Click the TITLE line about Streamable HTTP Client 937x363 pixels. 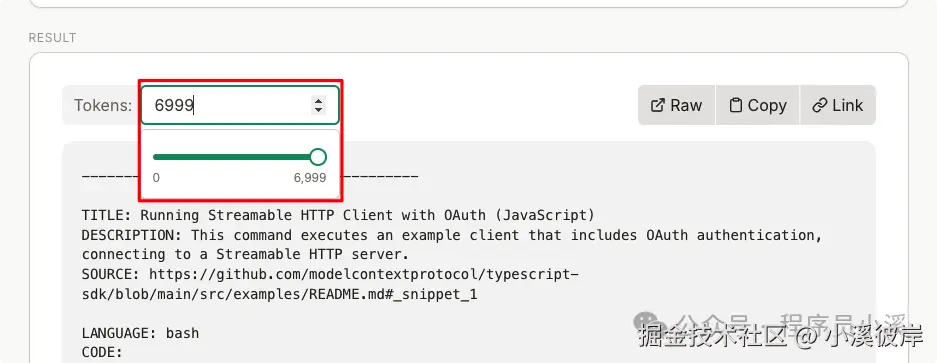(x=338, y=215)
